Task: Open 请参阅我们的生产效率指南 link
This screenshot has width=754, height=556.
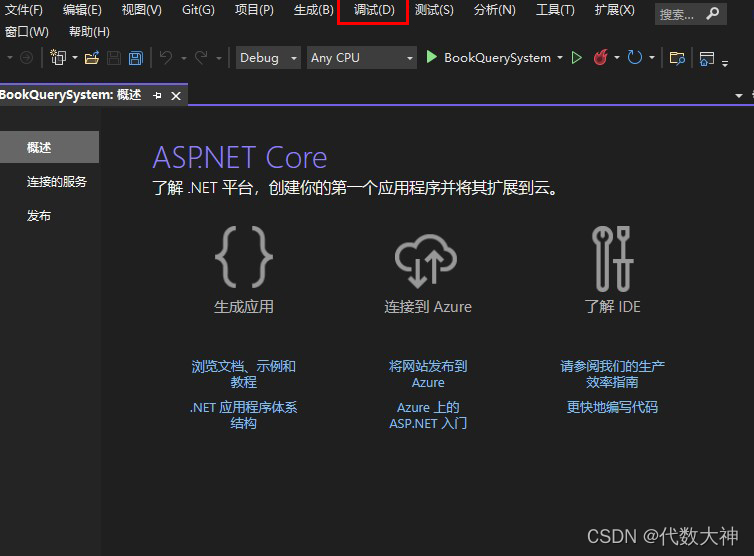Action: click(x=612, y=374)
